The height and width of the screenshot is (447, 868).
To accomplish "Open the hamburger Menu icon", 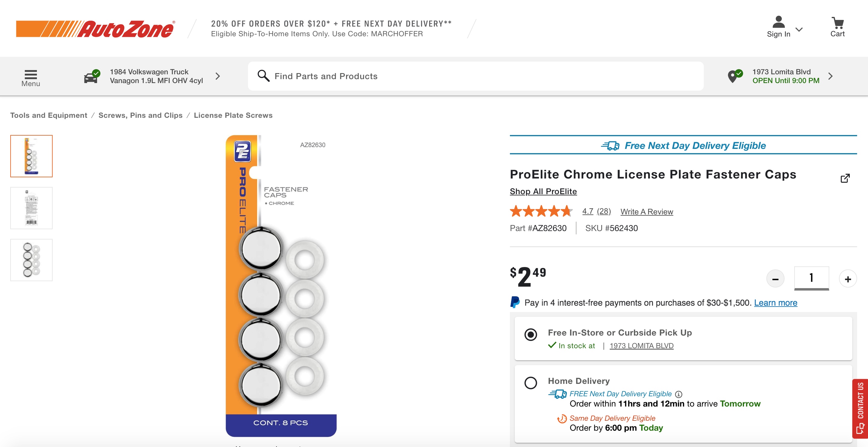I will click(x=31, y=74).
